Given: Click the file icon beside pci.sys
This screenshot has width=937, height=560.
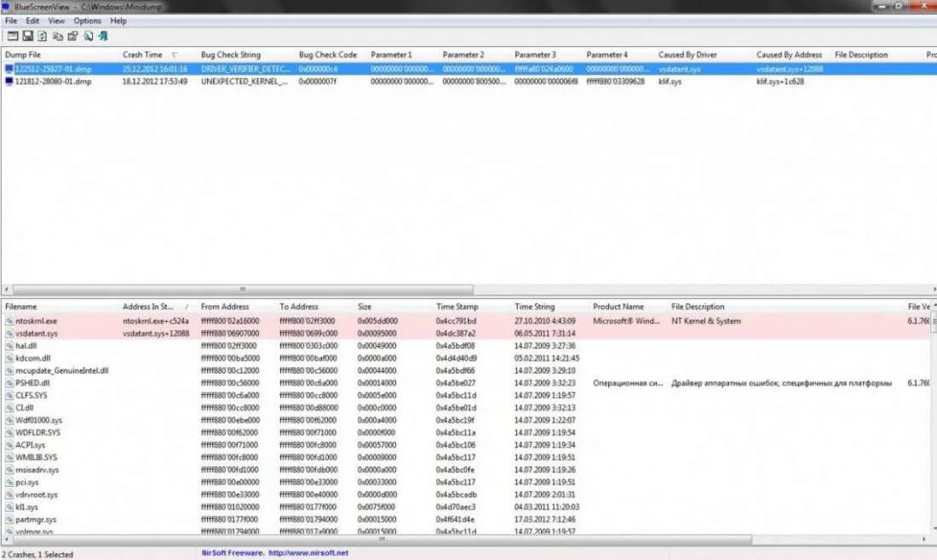Looking at the screenshot, I should (x=9, y=483).
